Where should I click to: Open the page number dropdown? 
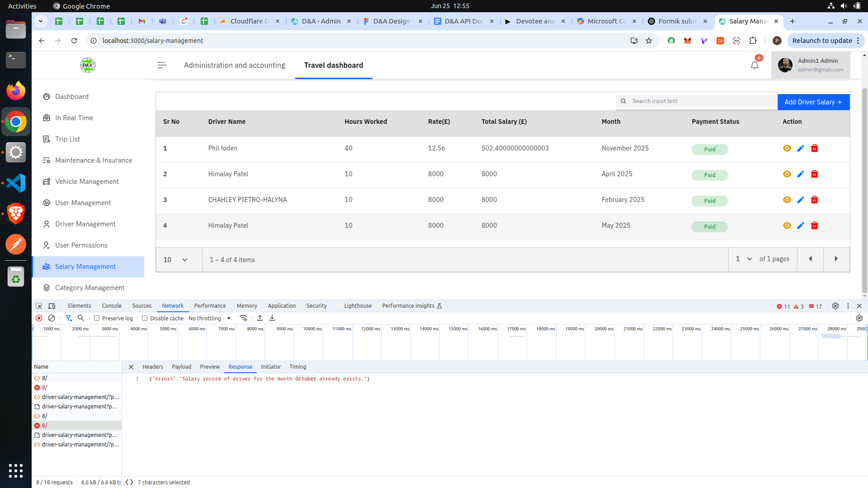tap(743, 259)
